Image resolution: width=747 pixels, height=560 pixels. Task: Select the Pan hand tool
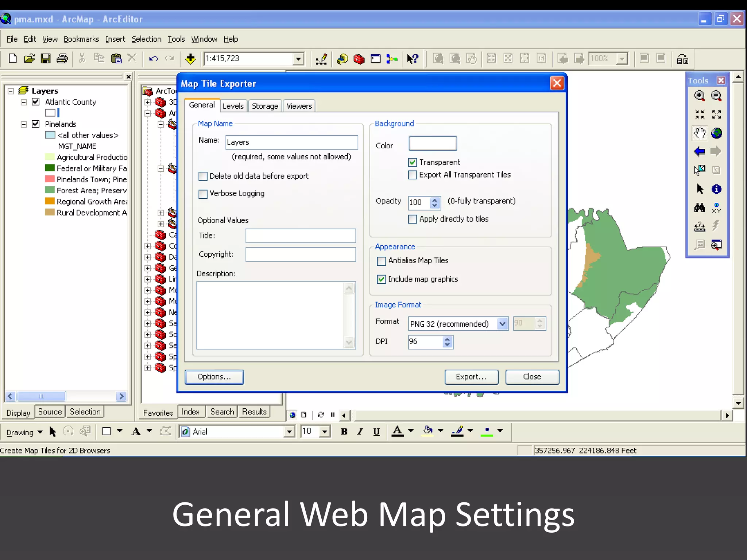(x=699, y=133)
